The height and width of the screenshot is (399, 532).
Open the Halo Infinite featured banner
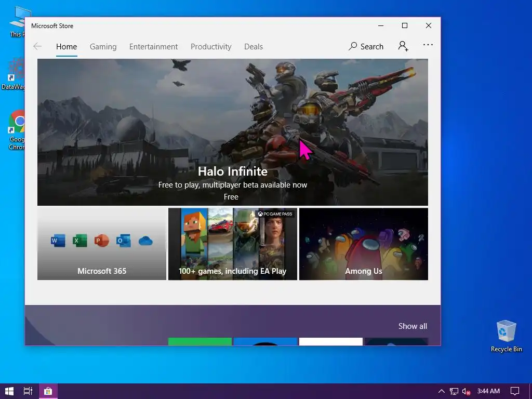pyautogui.click(x=232, y=132)
